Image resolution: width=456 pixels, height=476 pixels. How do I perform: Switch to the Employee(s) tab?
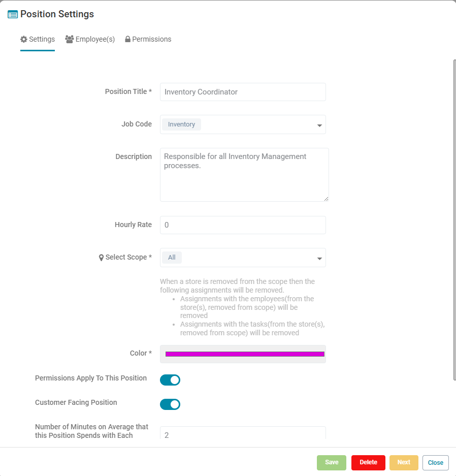90,40
